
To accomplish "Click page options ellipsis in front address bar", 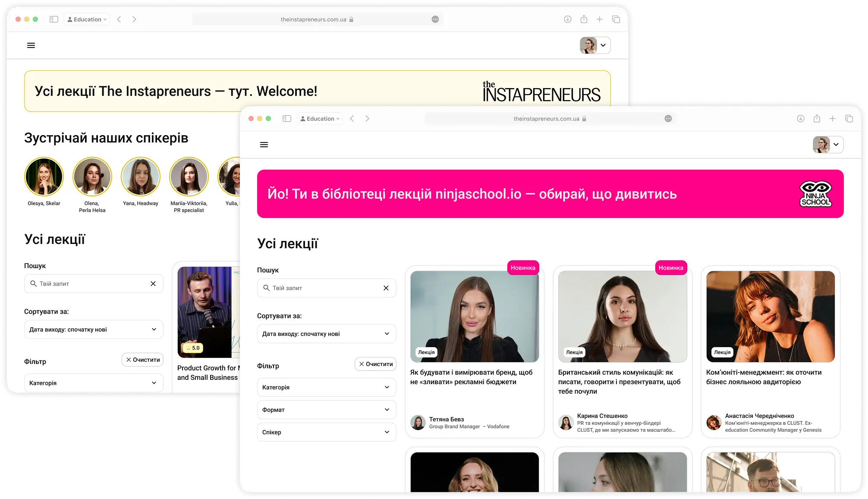I will (668, 119).
